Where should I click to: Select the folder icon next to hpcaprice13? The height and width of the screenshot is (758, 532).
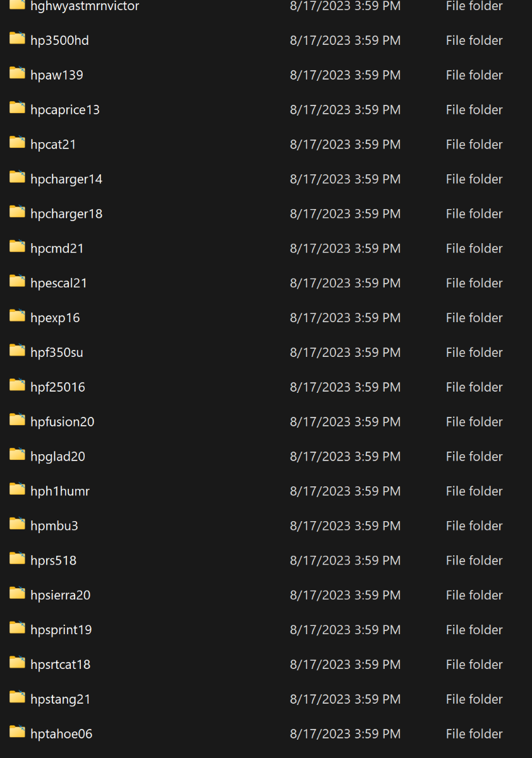[17, 109]
